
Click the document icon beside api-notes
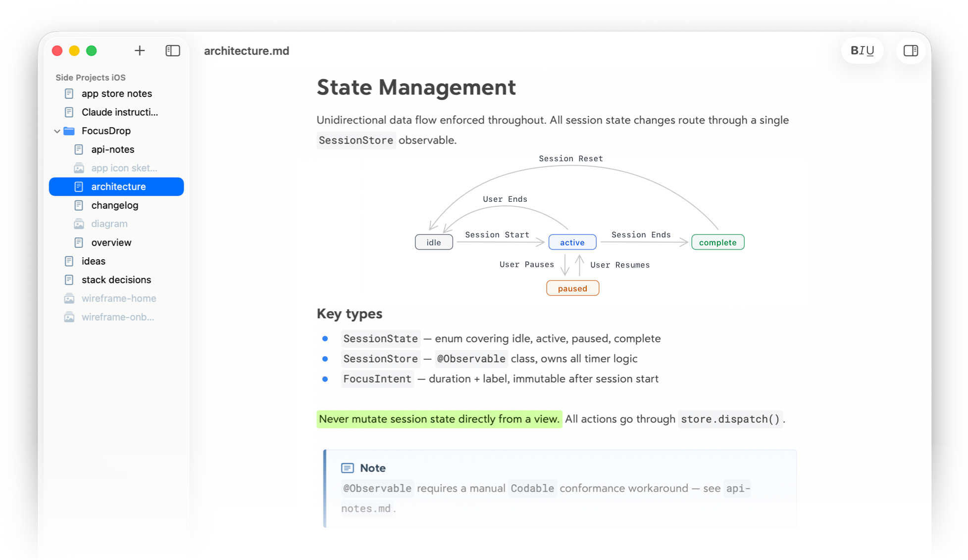(79, 149)
